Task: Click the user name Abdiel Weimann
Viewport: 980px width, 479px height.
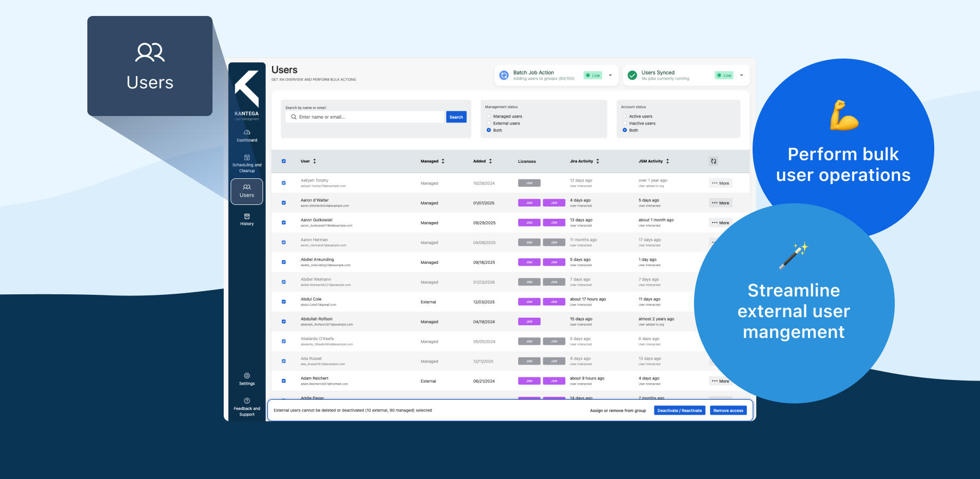Action: point(316,279)
